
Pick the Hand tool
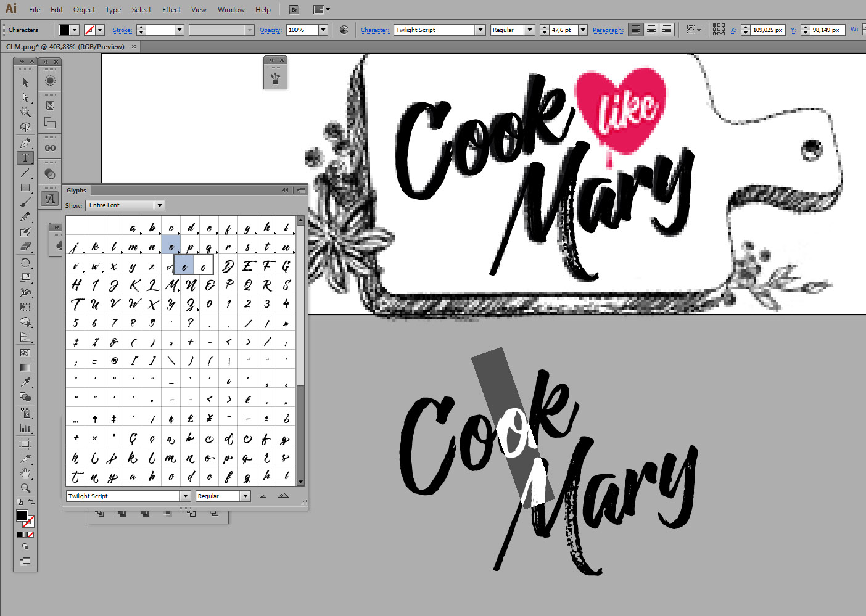click(x=25, y=474)
